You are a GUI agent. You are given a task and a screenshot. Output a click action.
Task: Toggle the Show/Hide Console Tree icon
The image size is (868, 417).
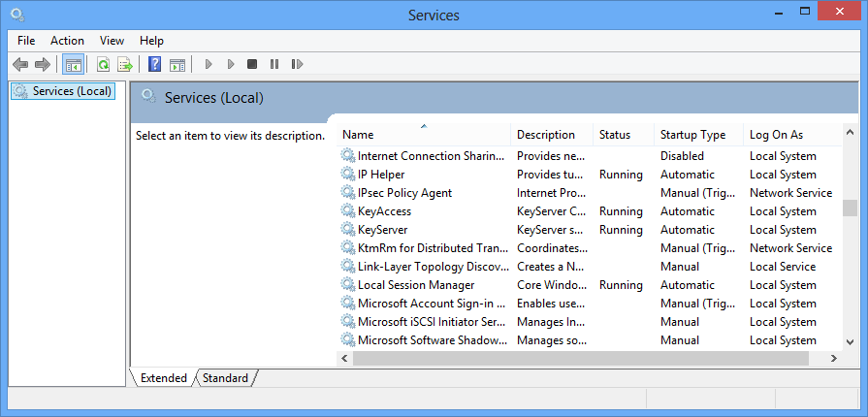tap(73, 64)
